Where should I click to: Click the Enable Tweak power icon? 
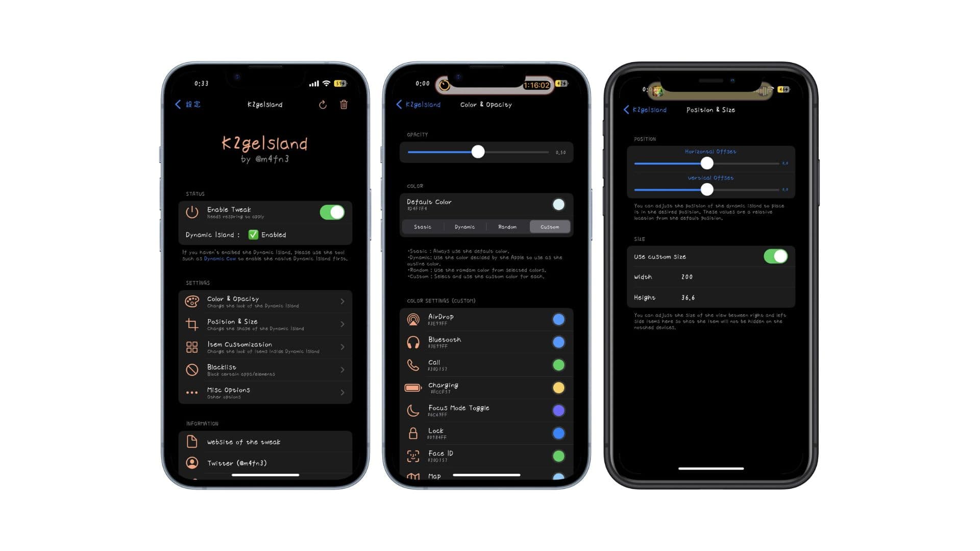[x=192, y=211]
